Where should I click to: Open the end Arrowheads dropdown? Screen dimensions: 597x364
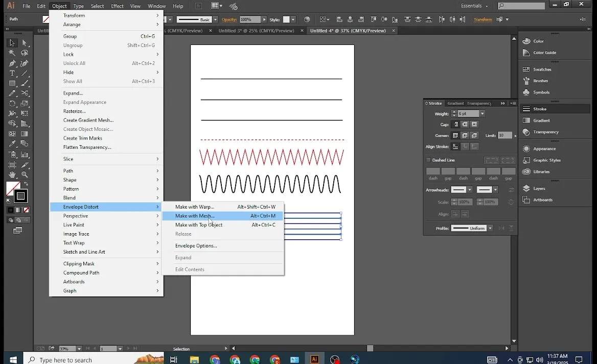pyautogui.click(x=495, y=190)
